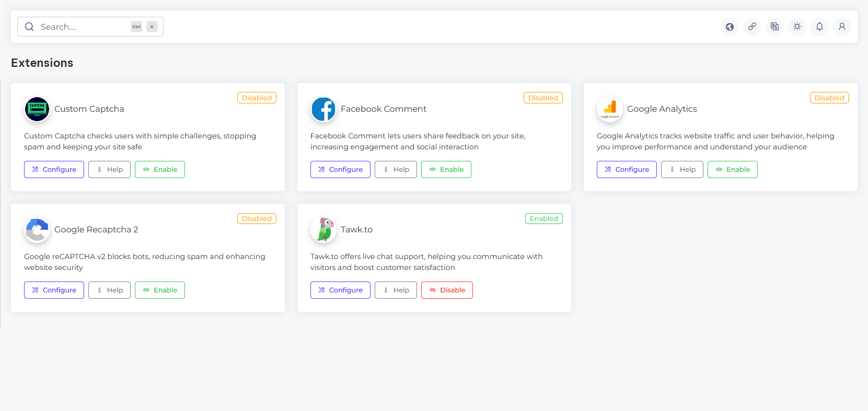Configure the Facebook Comment extension
The width and height of the screenshot is (868, 411).
[340, 170]
